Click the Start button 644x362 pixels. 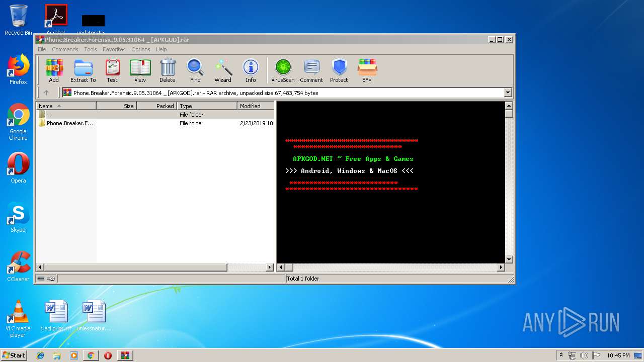pos(14,355)
